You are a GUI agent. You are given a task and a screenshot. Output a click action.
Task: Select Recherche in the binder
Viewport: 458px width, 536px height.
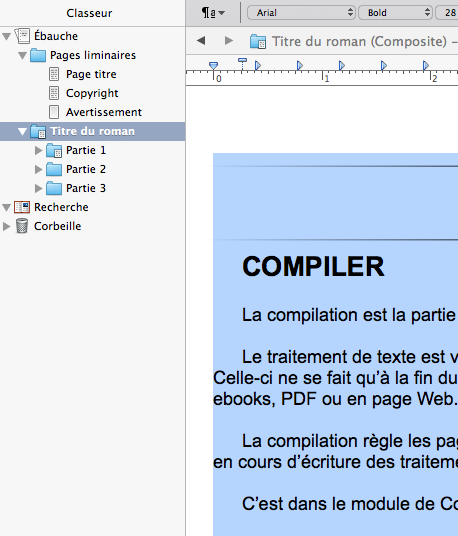point(61,207)
